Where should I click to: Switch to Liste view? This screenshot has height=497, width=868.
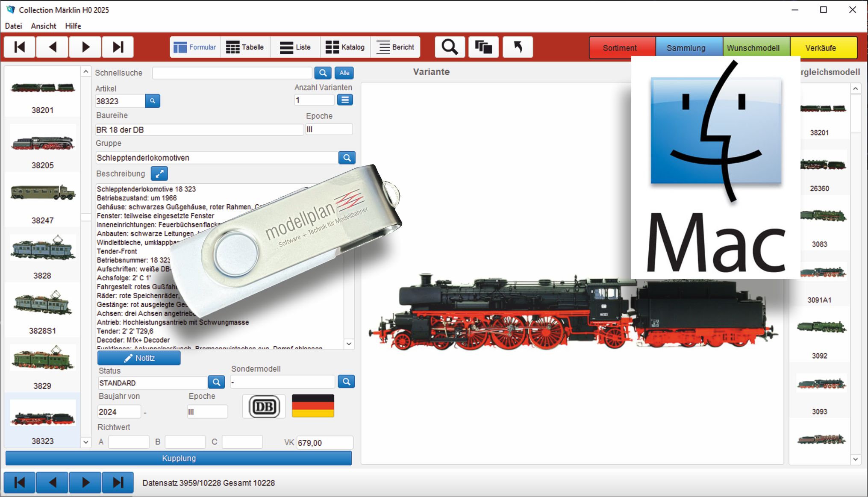click(295, 47)
